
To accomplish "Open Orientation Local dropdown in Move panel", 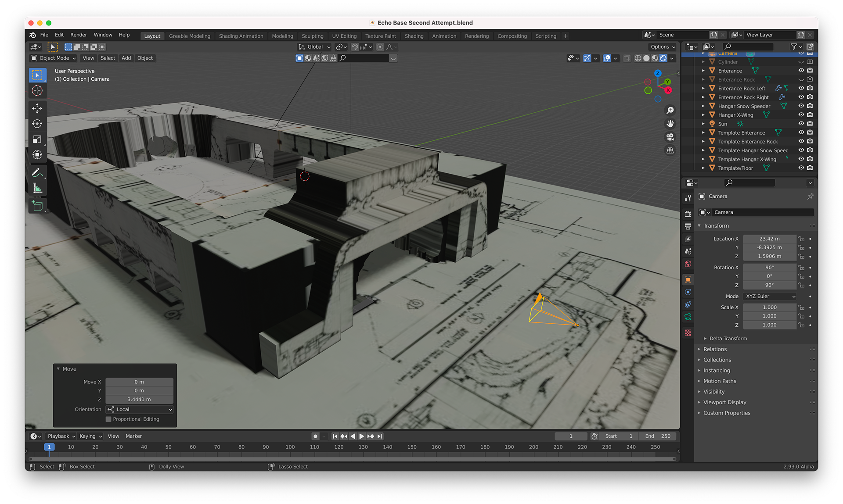I will 140,410.
